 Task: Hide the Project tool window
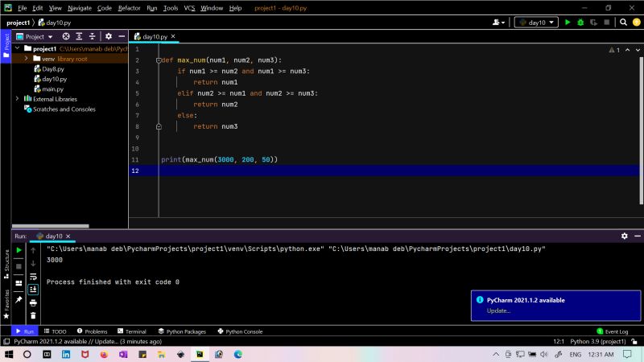click(122, 36)
